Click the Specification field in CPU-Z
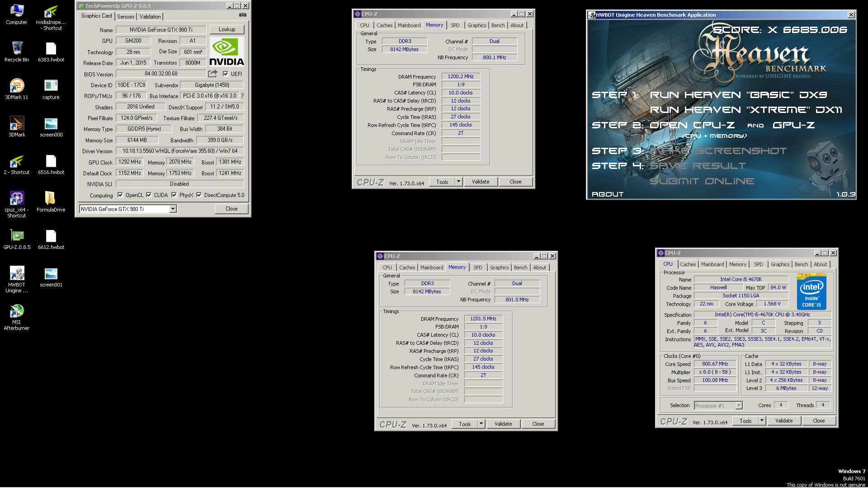This screenshot has width=868, height=488. pos(762,314)
